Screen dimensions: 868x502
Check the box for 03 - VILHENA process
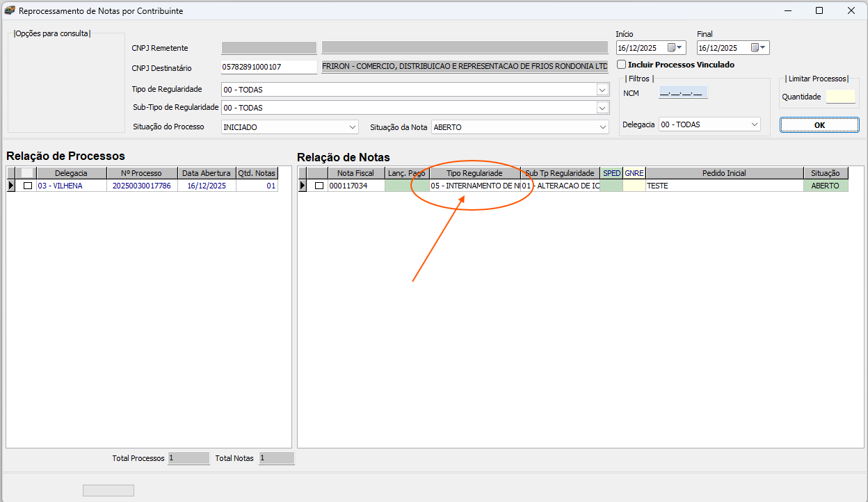pos(28,186)
